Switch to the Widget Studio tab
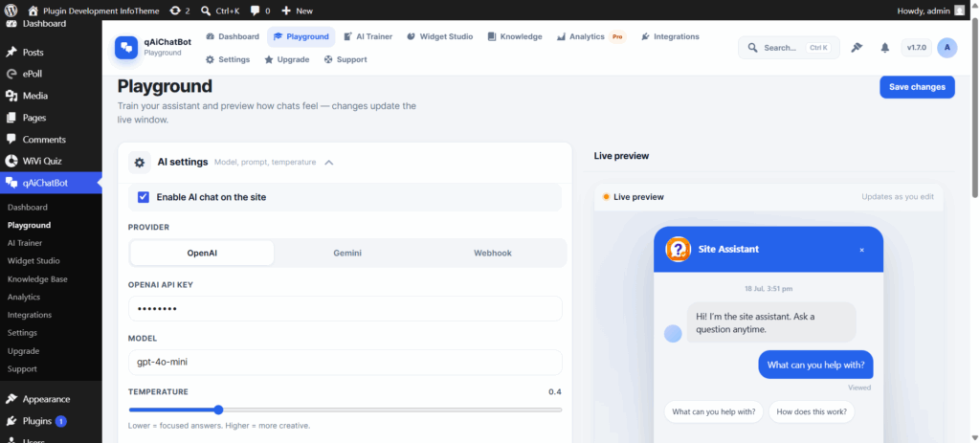This screenshot has width=980, height=443. (439, 37)
